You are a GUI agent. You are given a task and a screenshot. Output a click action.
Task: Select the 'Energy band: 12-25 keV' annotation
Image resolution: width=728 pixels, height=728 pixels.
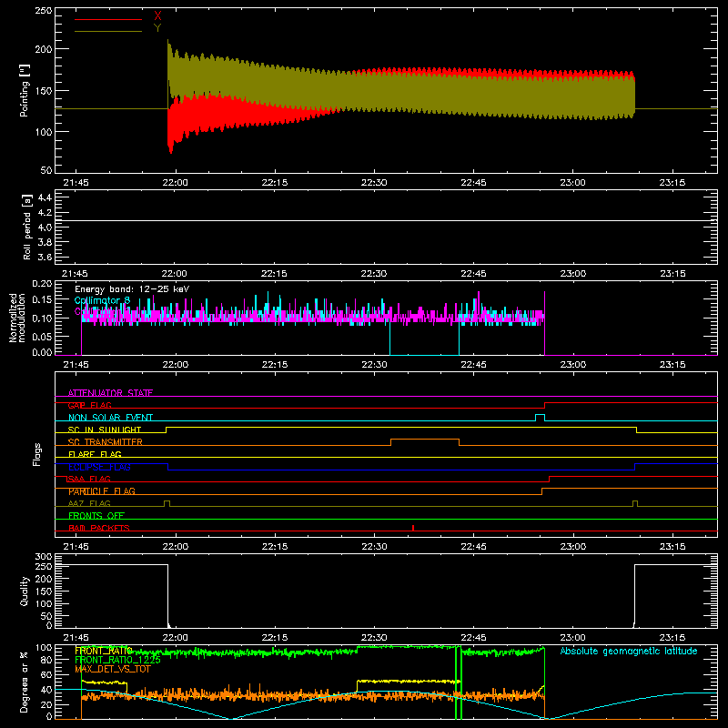132,289
